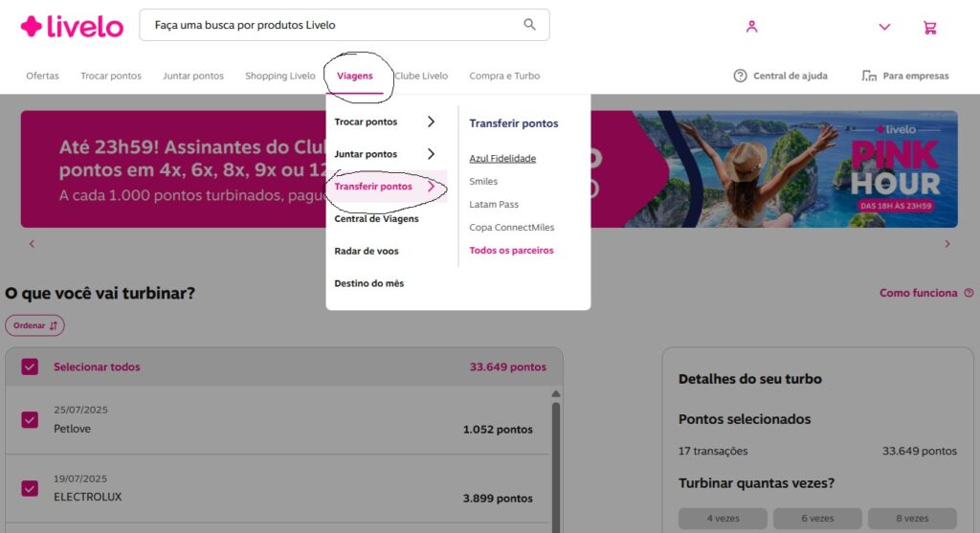The width and height of the screenshot is (980, 533).
Task: Open the user account icon
Action: (751, 27)
